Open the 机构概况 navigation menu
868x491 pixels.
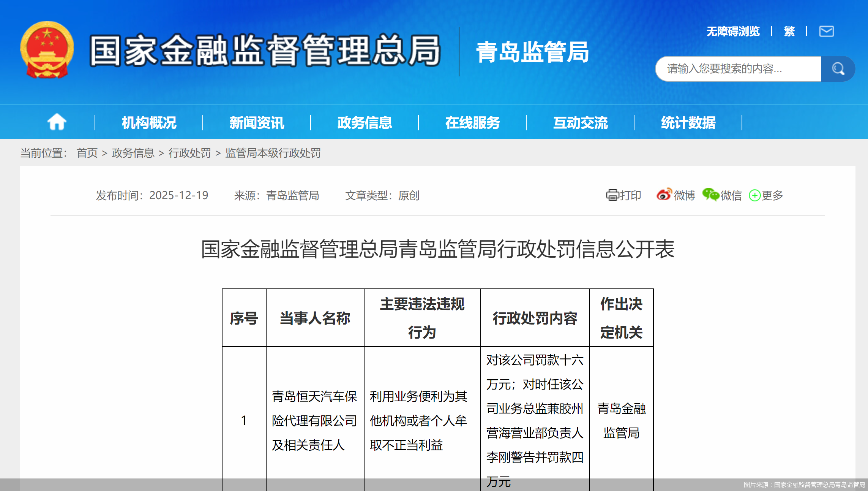tap(148, 122)
